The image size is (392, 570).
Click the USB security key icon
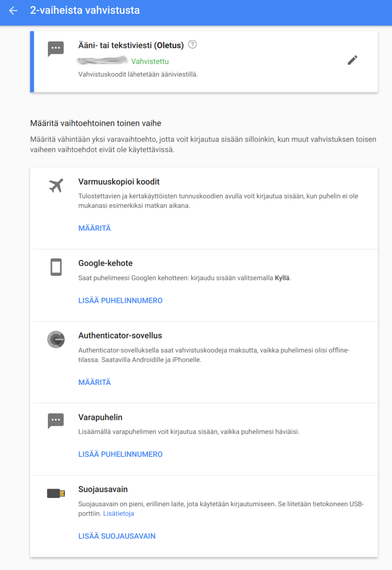56,493
